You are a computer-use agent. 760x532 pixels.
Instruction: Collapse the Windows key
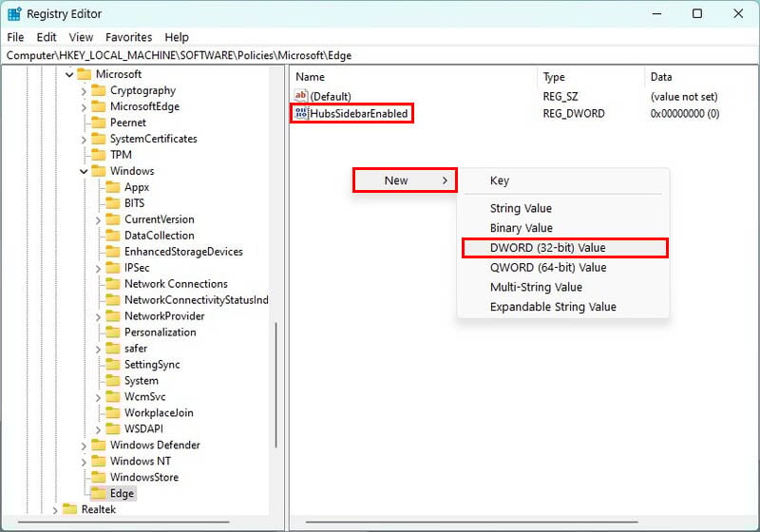coord(84,172)
